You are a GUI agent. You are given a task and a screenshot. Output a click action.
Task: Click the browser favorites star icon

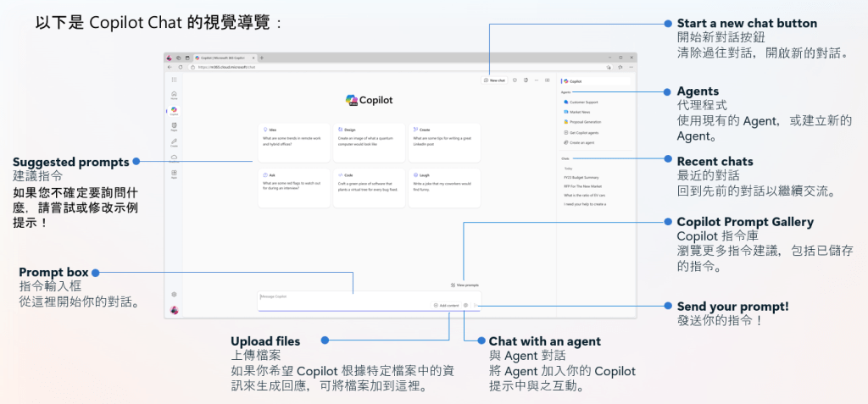click(x=620, y=67)
